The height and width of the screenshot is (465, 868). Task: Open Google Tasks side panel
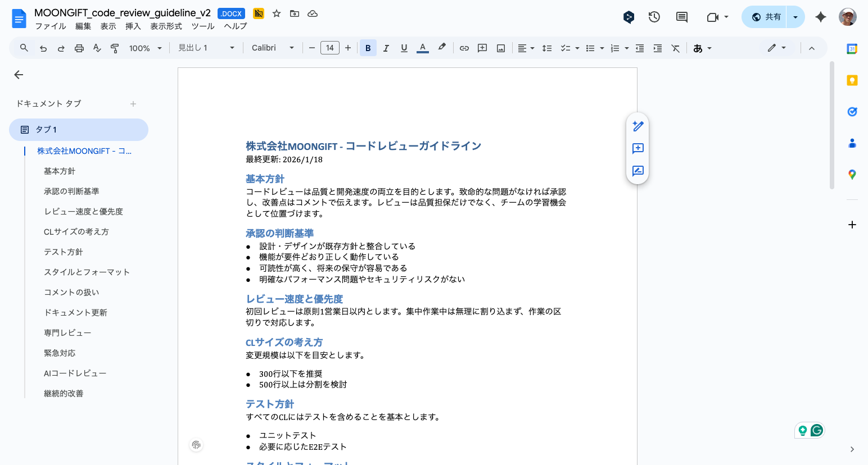852,112
